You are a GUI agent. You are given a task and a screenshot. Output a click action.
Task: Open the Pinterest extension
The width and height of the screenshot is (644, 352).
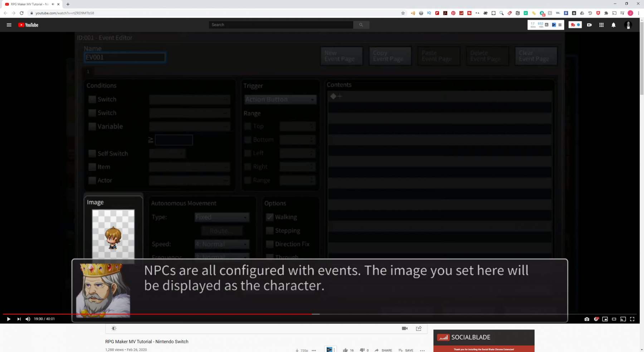click(453, 13)
